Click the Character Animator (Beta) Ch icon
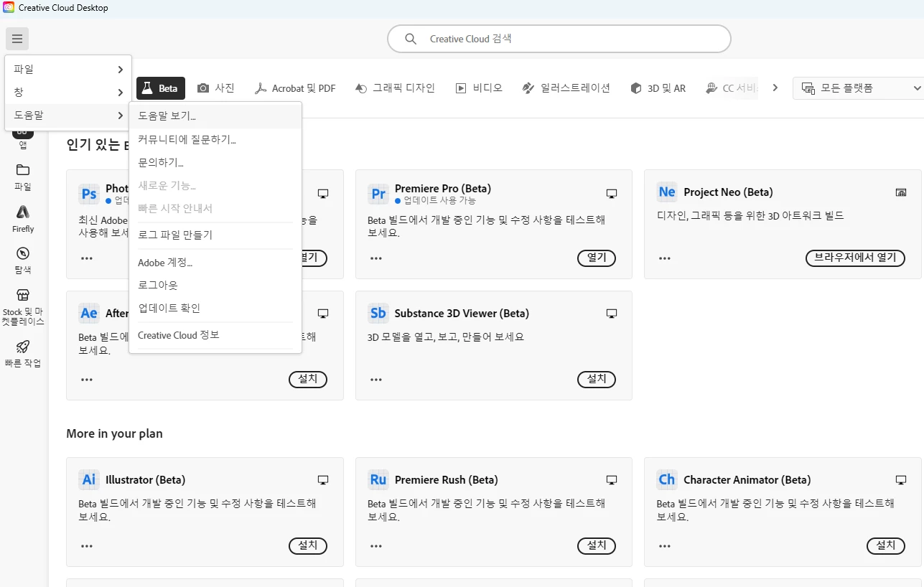 (667, 479)
